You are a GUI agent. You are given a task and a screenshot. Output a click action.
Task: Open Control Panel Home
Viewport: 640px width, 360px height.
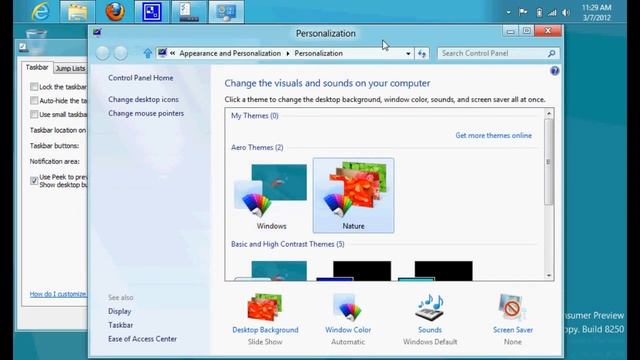coord(140,78)
